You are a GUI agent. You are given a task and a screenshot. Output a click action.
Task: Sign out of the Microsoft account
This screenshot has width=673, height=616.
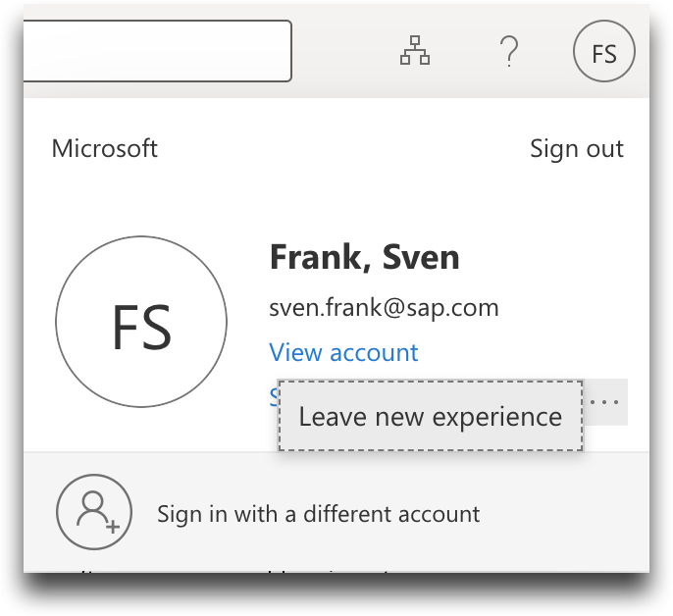[x=576, y=148]
